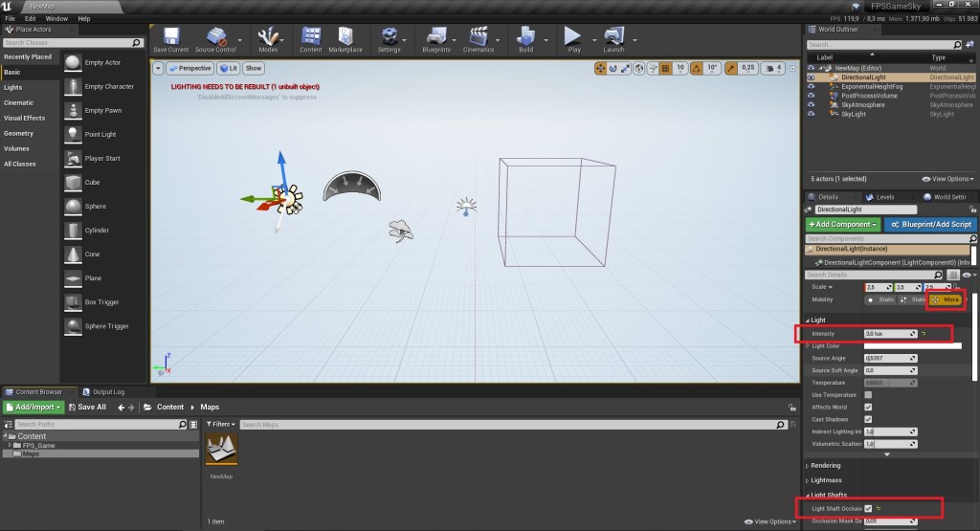
Task: Open the editor Settings toolbar icon
Action: tap(389, 38)
